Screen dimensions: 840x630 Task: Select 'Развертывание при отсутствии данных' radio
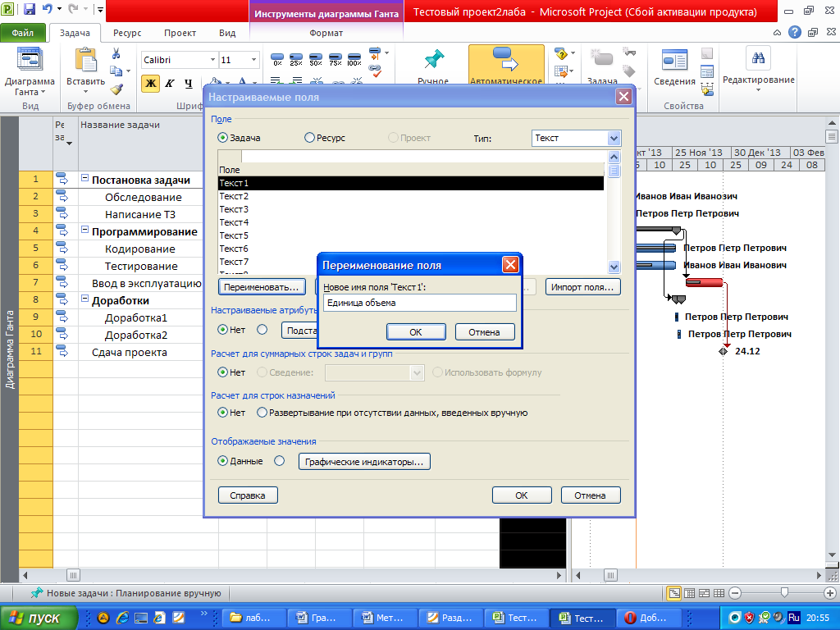(x=262, y=413)
